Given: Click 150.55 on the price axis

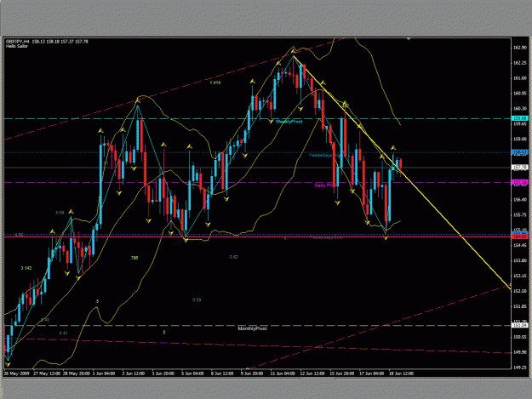Looking at the screenshot, I should tap(520, 337).
